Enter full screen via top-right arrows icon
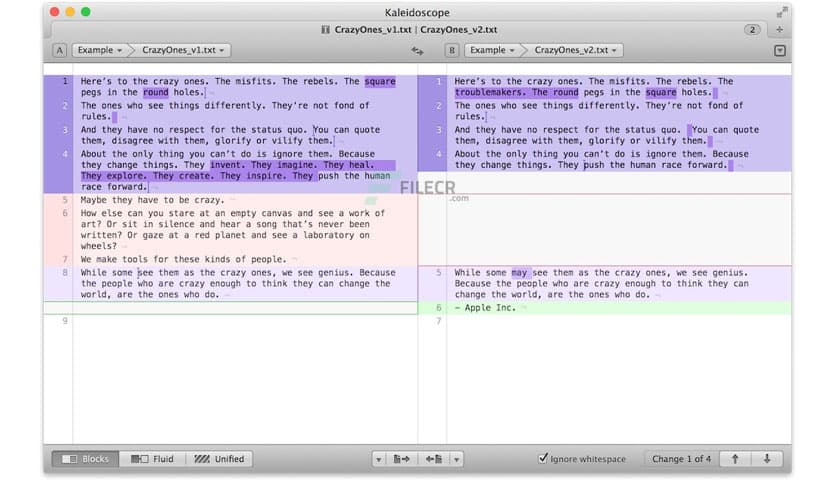 click(x=781, y=11)
